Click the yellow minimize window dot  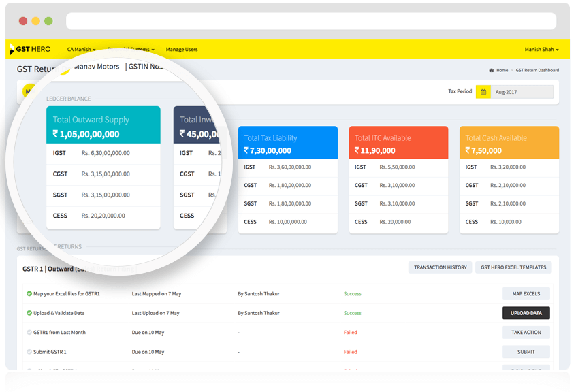pyautogui.click(x=35, y=21)
